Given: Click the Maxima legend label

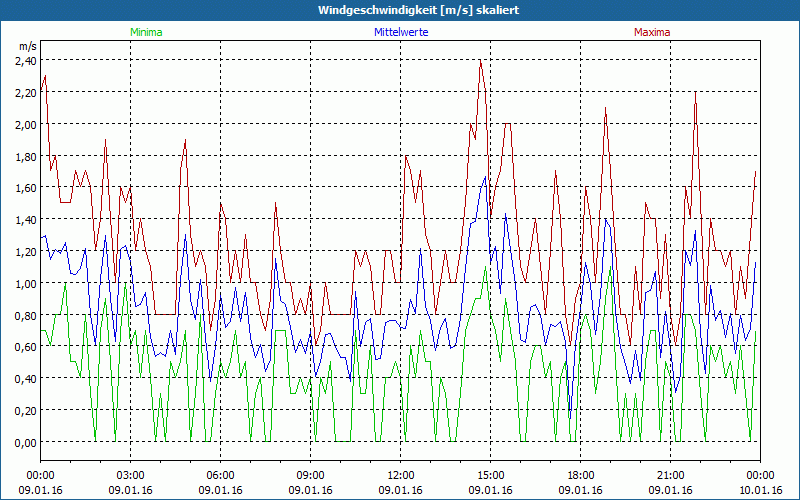Looking at the screenshot, I should click(x=652, y=32).
